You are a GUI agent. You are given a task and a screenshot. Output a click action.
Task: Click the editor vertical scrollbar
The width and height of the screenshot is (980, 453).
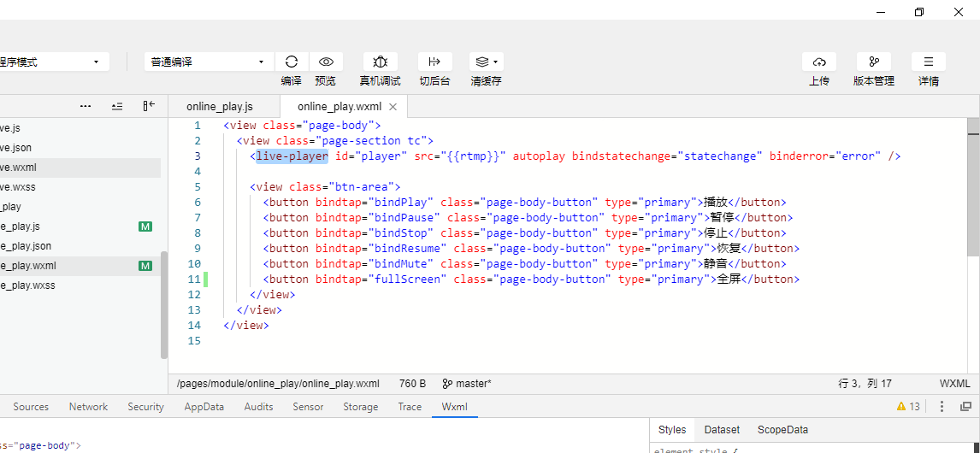coord(973,195)
